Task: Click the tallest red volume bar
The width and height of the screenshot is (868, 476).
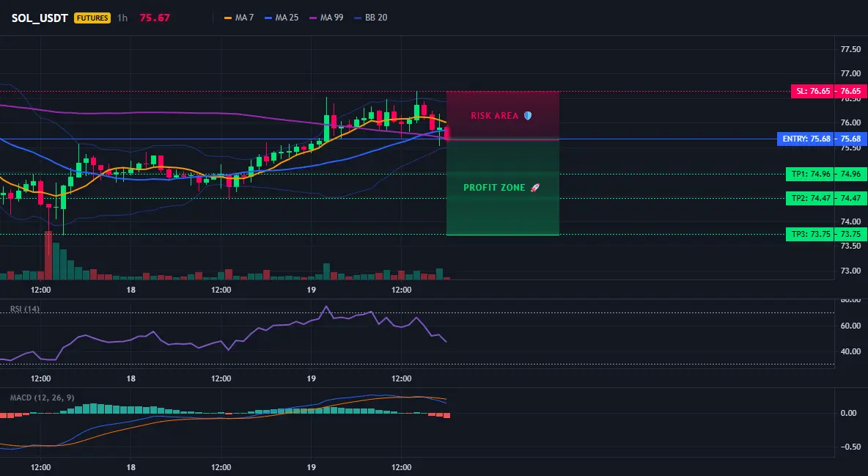Action: coord(48,255)
